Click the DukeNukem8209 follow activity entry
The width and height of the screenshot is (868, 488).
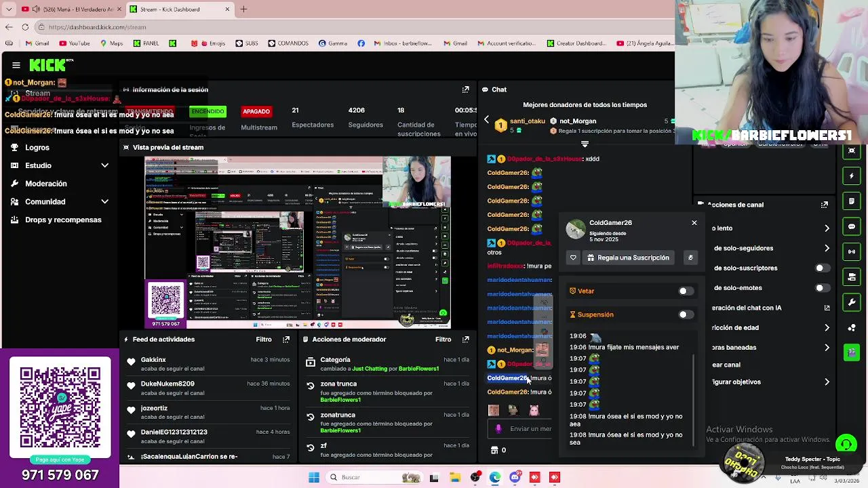click(208, 388)
